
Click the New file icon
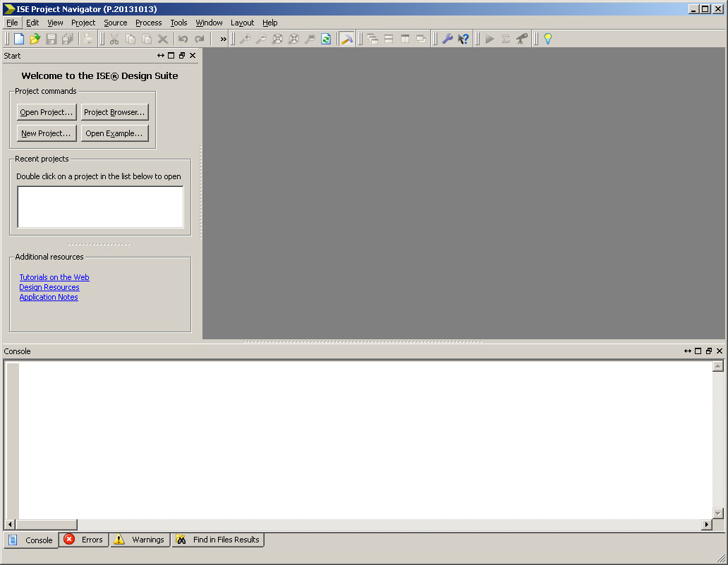(19, 39)
